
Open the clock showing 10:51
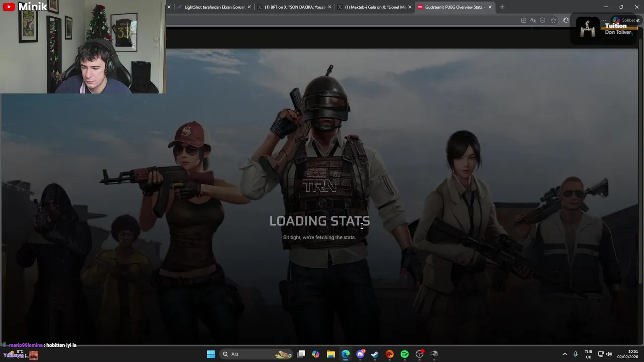pos(628,354)
